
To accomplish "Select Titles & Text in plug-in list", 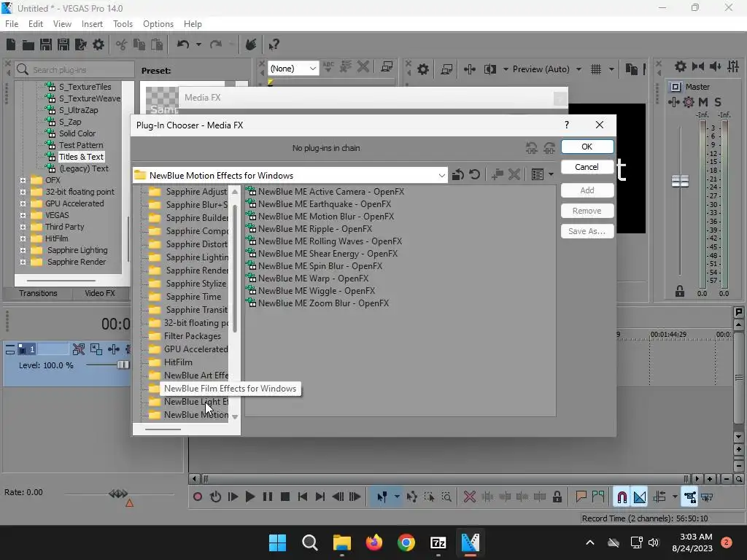I will click(82, 157).
